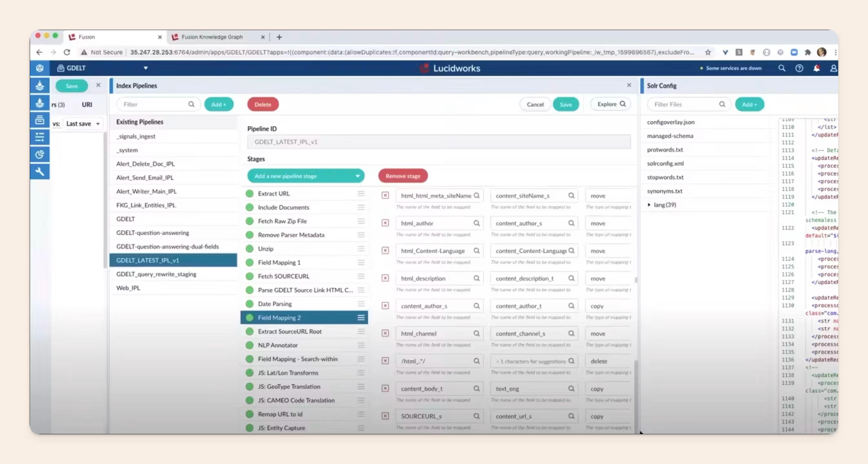Go back with browser back arrow
868x464 pixels.
pos(39,52)
